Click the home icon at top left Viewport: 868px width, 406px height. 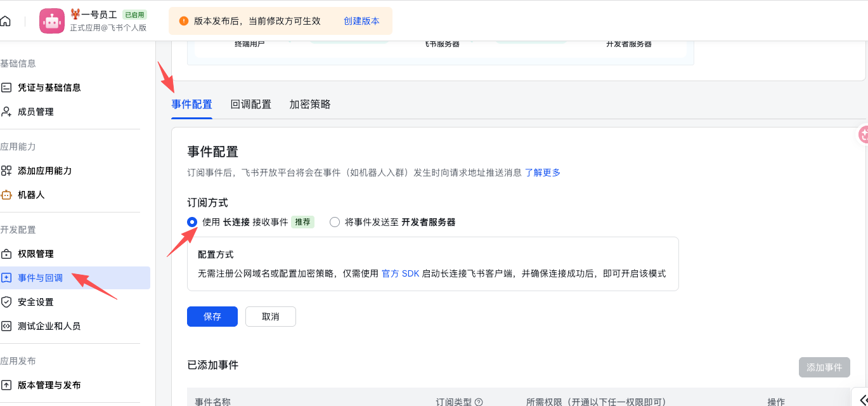point(5,20)
